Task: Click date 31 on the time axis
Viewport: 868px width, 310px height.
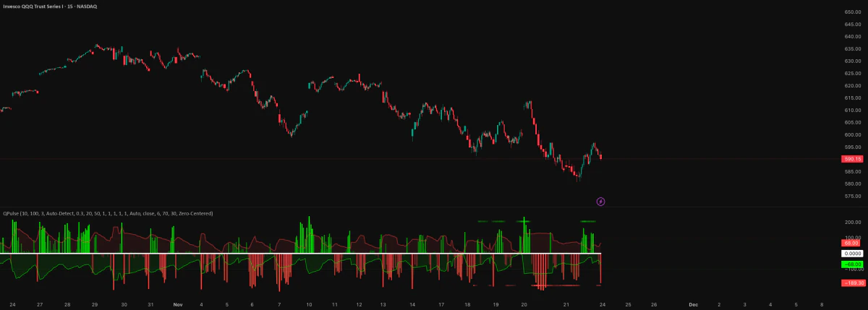Action: pos(150,304)
